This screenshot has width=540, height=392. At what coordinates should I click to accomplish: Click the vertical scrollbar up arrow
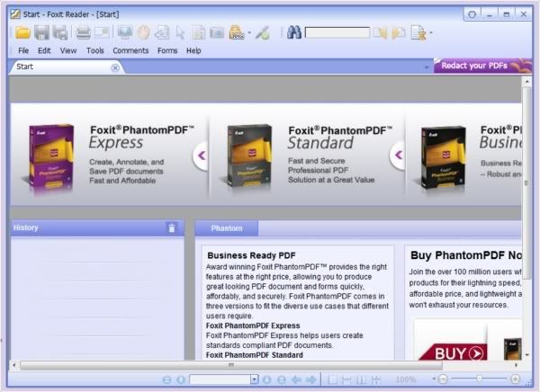pyautogui.click(x=526, y=82)
